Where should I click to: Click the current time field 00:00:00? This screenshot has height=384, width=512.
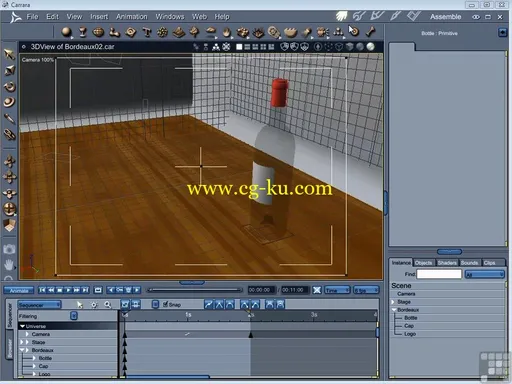click(x=261, y=290)
